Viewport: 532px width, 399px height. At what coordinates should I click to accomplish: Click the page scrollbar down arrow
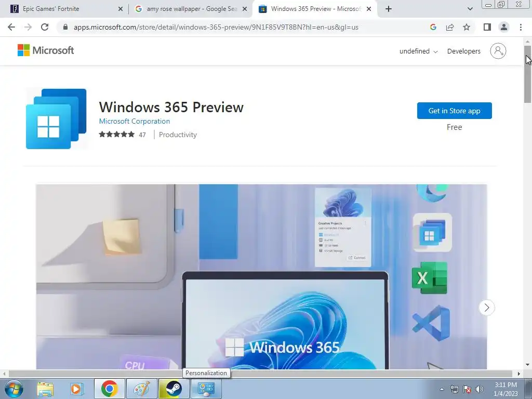[x=527, y=365]
